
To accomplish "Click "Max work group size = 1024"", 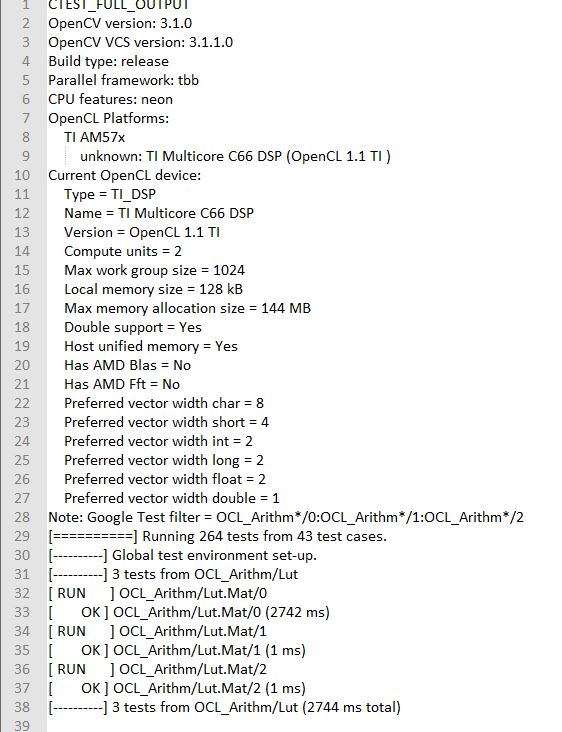I will tap(155, 270).
